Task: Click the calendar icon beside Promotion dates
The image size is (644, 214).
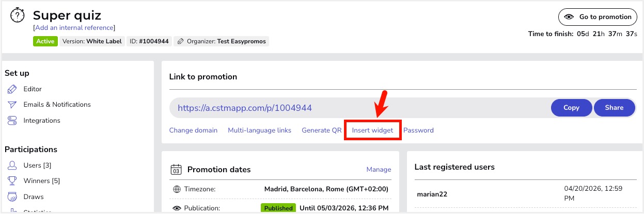Action: (x=176, y=170)
